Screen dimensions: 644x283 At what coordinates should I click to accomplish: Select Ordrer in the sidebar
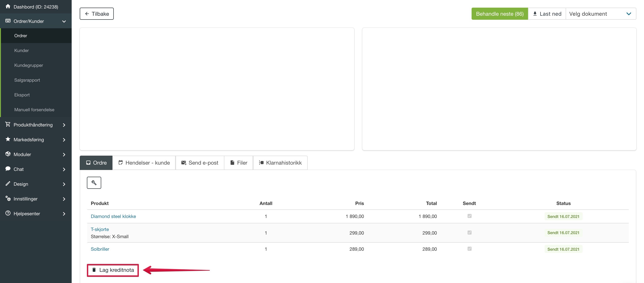(x=36, y=36)
